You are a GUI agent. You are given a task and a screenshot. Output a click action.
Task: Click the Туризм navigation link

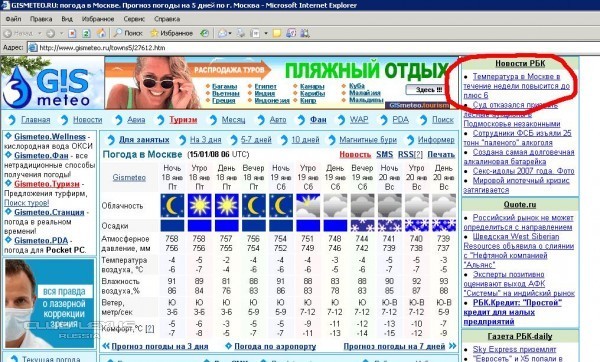coord(183,120)
